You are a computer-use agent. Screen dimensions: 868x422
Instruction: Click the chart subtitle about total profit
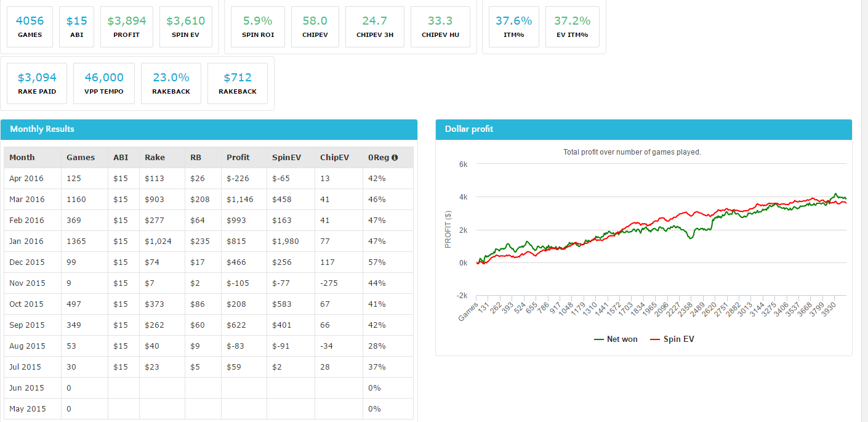pyautogui.click(x=632, y=152)
